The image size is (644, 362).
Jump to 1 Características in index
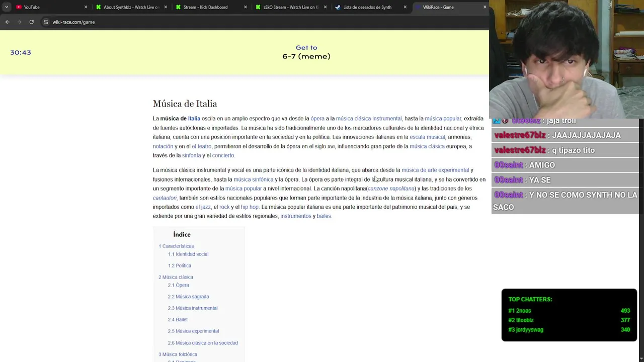pyautogui.click(x=176, y=246)
